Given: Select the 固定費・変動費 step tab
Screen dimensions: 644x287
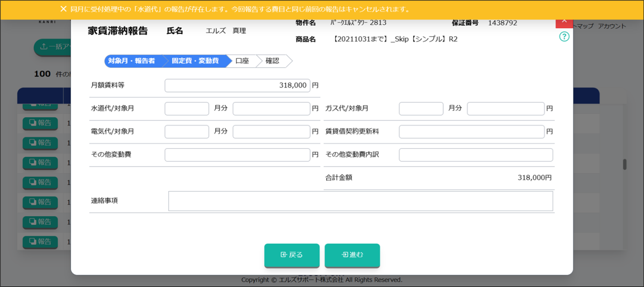Looking at the screenshot, I should [195, 61].
